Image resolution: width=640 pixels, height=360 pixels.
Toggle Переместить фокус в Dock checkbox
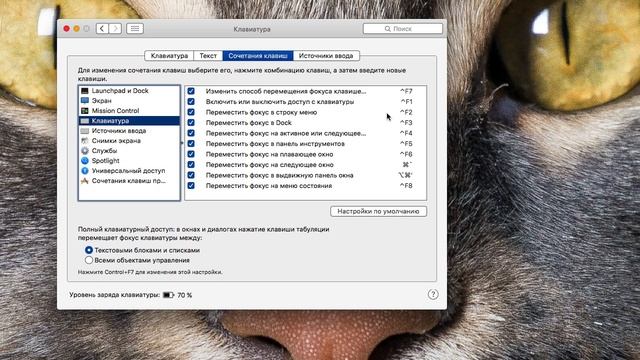(191, 122)
